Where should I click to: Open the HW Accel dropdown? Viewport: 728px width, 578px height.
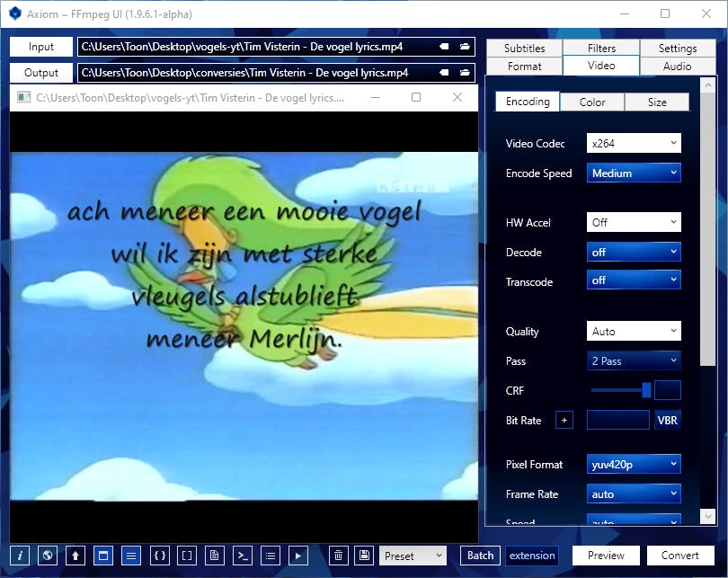pyautogui.click(x=634, y=222)
